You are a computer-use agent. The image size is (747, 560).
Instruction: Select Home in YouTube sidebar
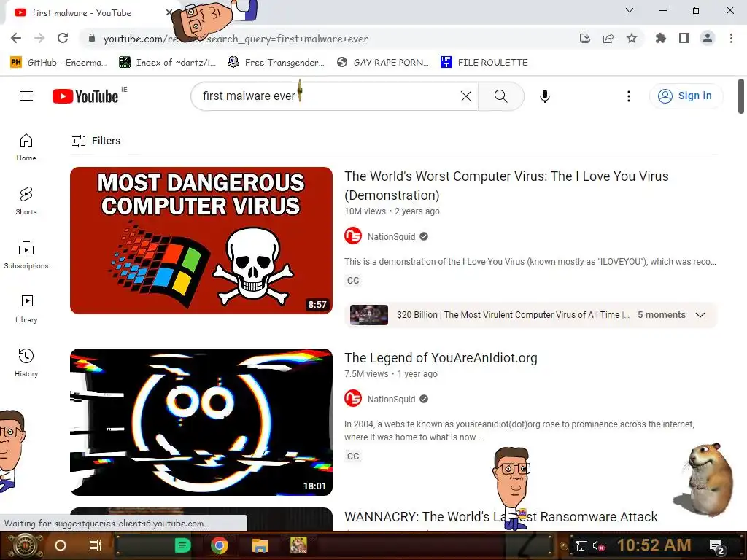pyautogui.click(x=26, y=147)
